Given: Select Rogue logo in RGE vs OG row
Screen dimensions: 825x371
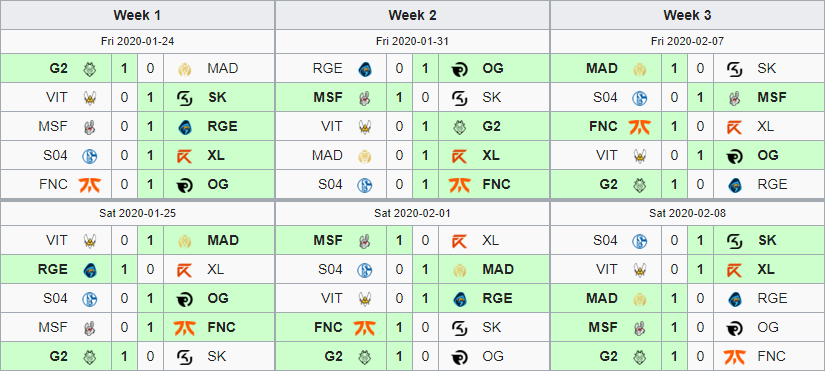Looking at the screenshot, I should (x=365, y=68).
